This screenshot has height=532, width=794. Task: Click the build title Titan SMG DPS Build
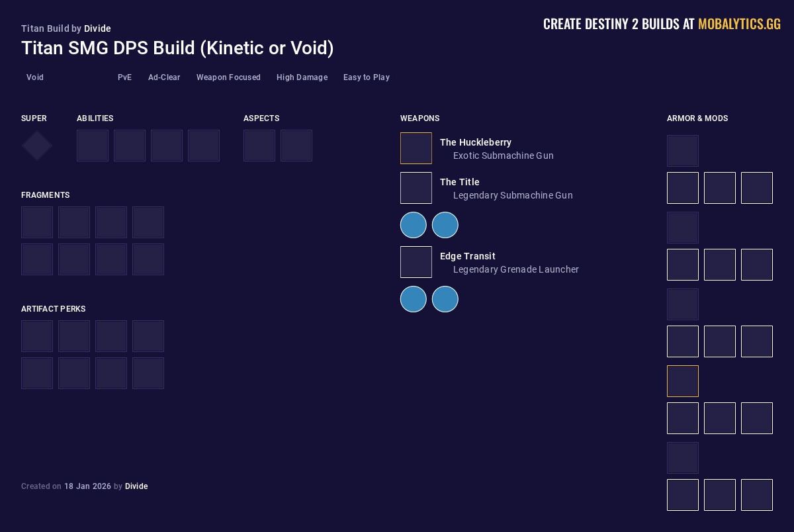pos(177,48)
